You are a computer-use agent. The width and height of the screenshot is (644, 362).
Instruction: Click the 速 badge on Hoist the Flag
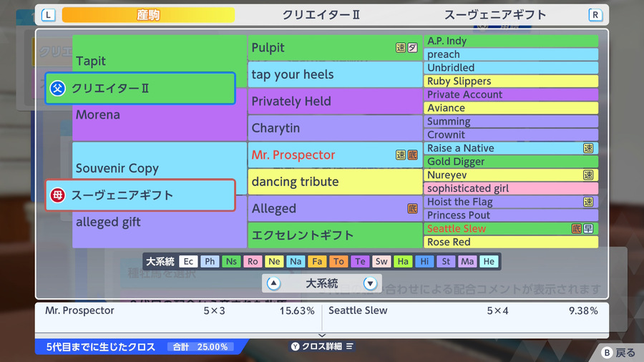(x=588, y=202)
